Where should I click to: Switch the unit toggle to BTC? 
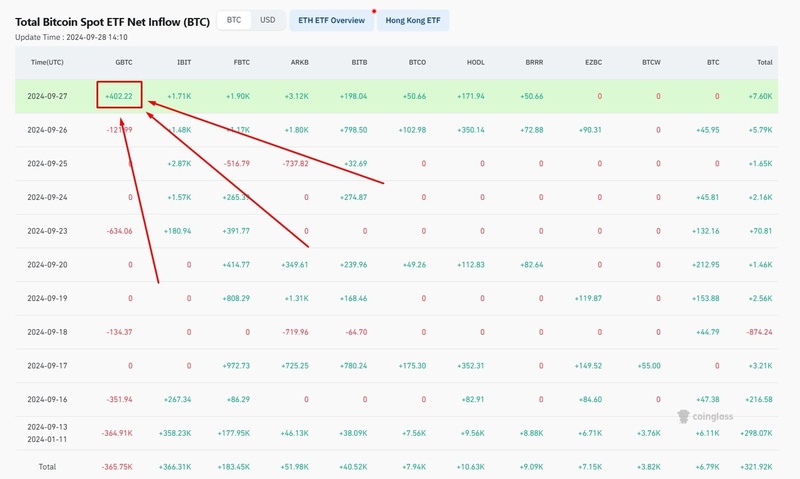click(x=234, y=20)
